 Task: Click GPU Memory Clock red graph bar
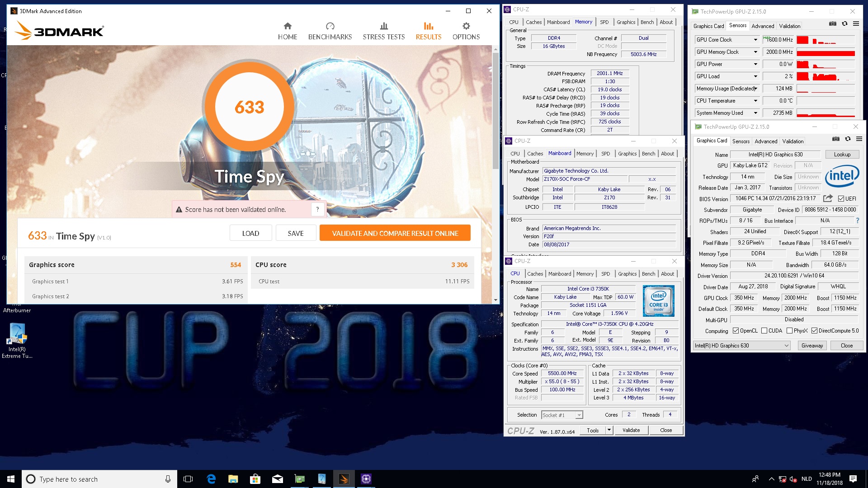pos(826,53)
